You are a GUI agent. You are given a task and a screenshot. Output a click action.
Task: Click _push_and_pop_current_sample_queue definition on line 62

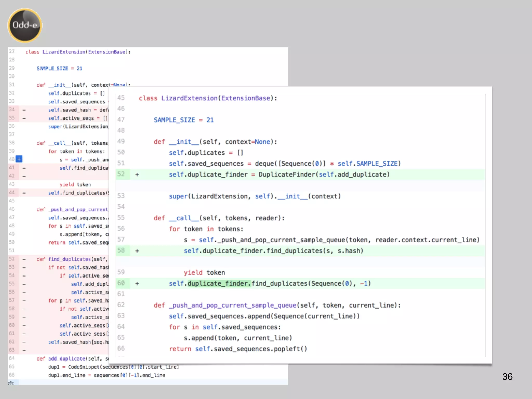click(233, 305)
